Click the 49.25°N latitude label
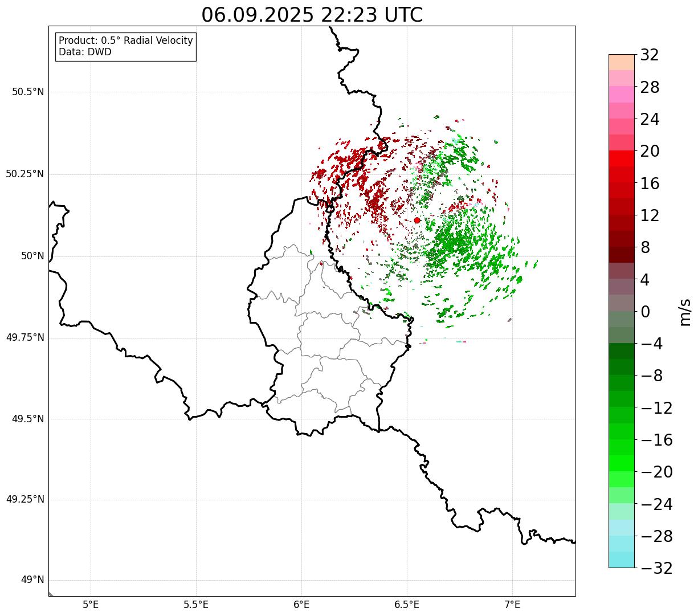The height and width of the screenshot is (616, 698). [x=25, y=499]
